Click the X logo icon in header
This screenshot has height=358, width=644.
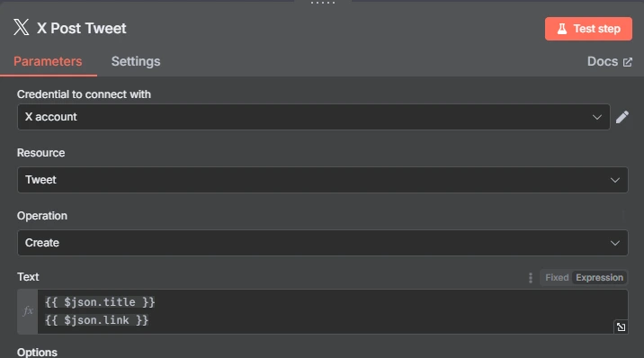(22, 27)
